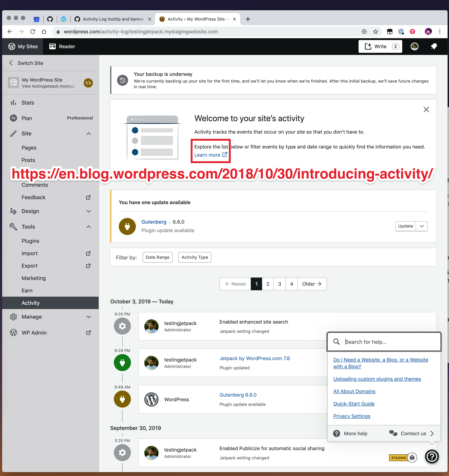Open Stats from the sidebar icon
The width and height of the screenshot is (449, 476).
[x=14, y=102]
